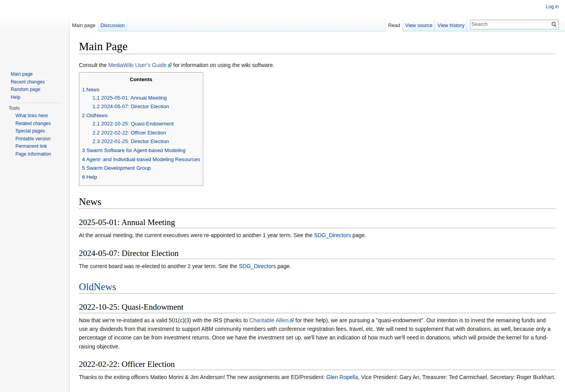Select the Read tab

(394, 25)
